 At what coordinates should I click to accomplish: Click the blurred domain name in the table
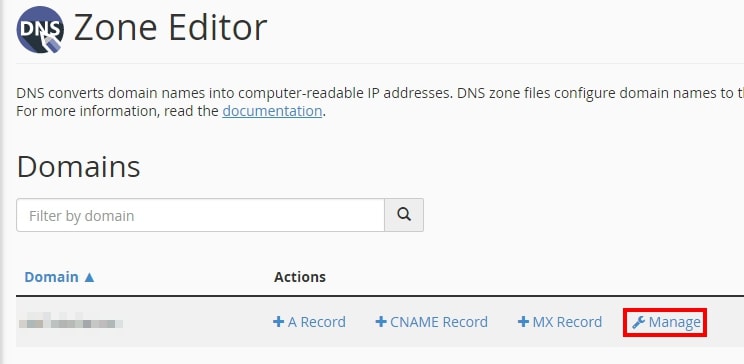[71, 322]
